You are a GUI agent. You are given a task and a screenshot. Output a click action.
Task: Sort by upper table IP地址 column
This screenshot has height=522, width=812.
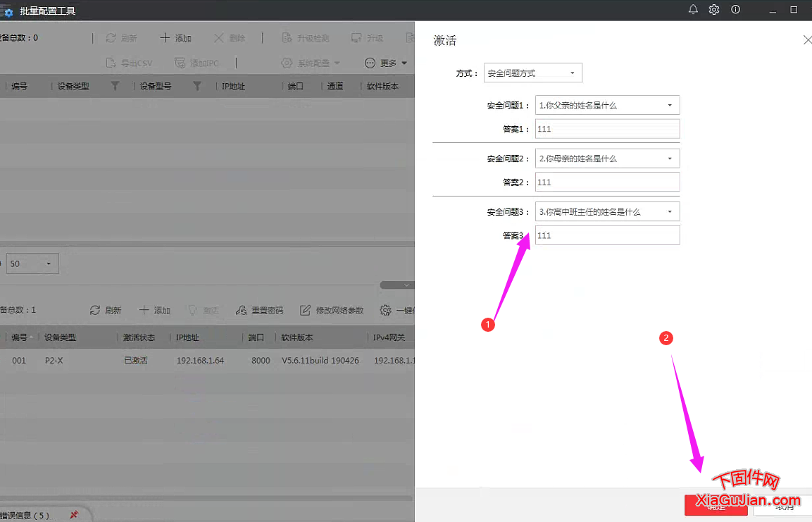[233, 87]
